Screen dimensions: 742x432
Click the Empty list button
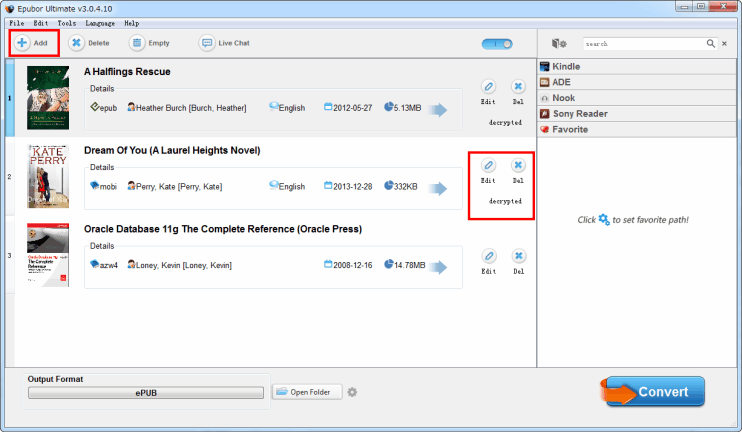click(149, 43)
